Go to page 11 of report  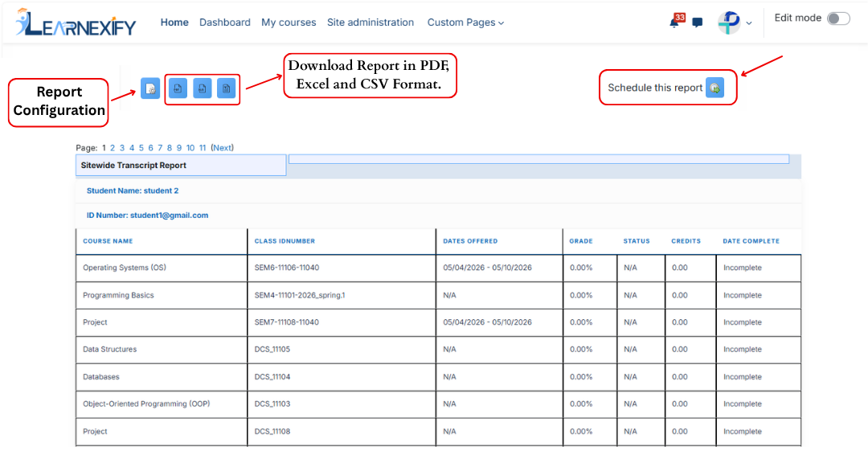point(203,148)
